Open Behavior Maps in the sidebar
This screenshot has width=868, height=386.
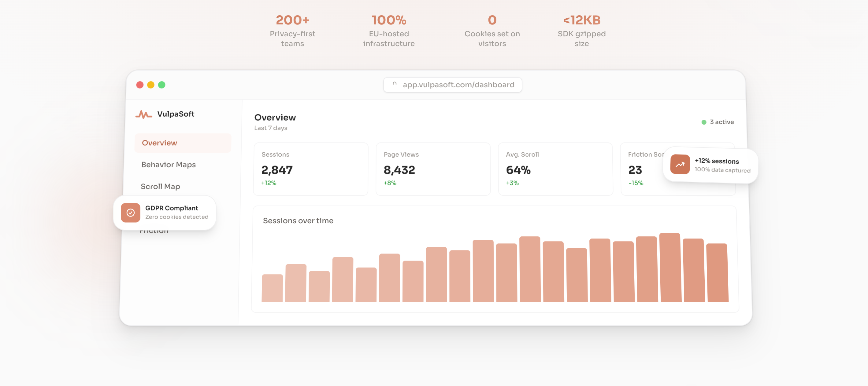pyautogui.click(x=169, y=165)
